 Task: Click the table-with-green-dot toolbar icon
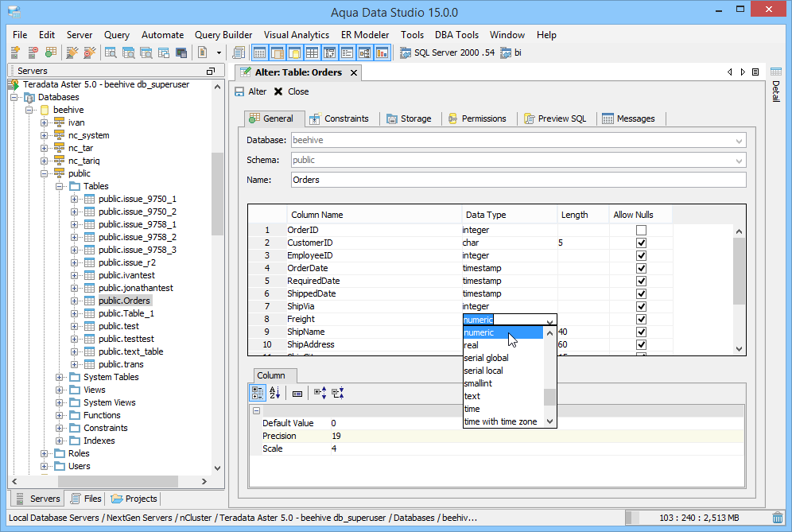coord(51,52)
